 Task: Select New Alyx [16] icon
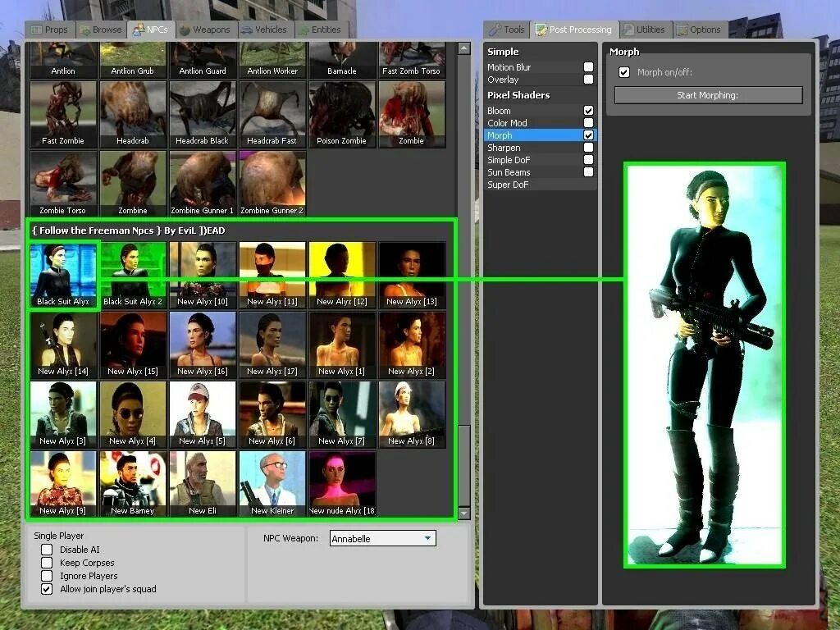pos(203,345)
